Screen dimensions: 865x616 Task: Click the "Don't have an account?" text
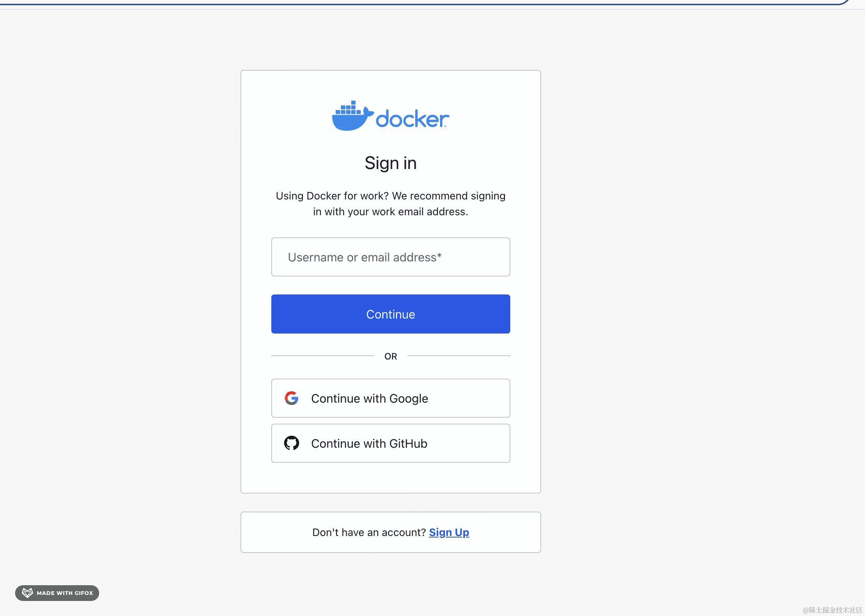click(369, 533)
